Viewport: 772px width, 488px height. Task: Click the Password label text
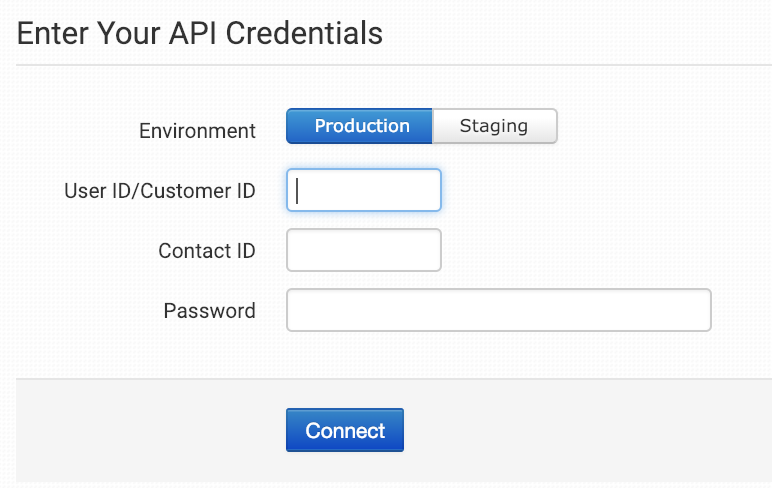pos(209,311)
